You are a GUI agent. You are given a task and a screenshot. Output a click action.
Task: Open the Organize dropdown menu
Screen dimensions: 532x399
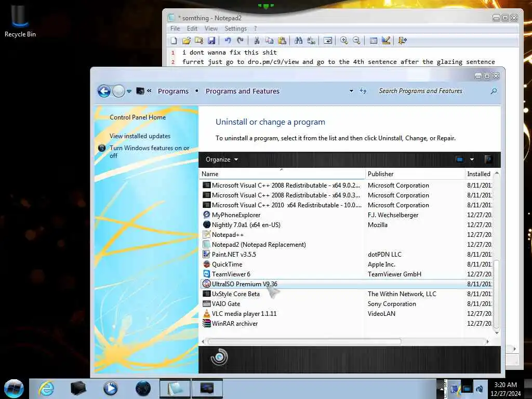221,159
